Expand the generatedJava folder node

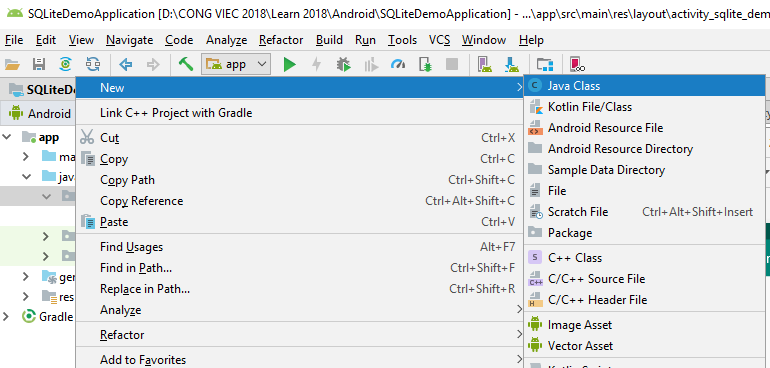coord(26,277)
